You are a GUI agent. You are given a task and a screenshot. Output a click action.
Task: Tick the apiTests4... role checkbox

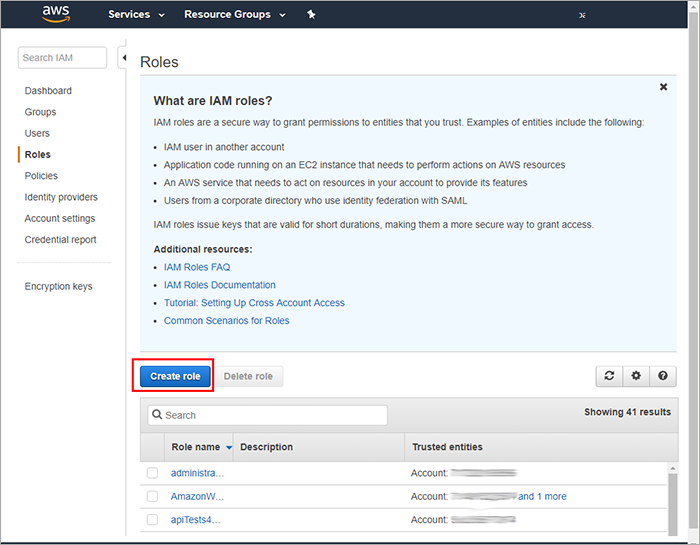tap(152, 520)
